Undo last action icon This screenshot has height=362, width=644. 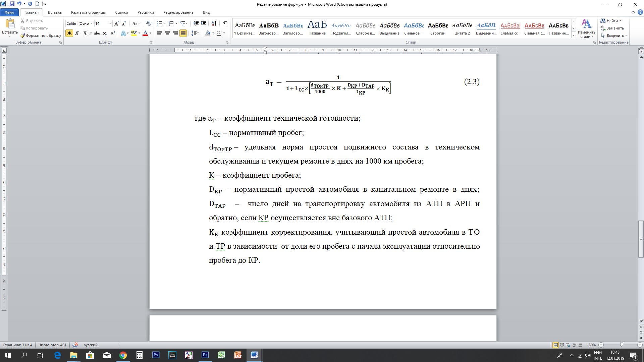click(x=19, y=4)
